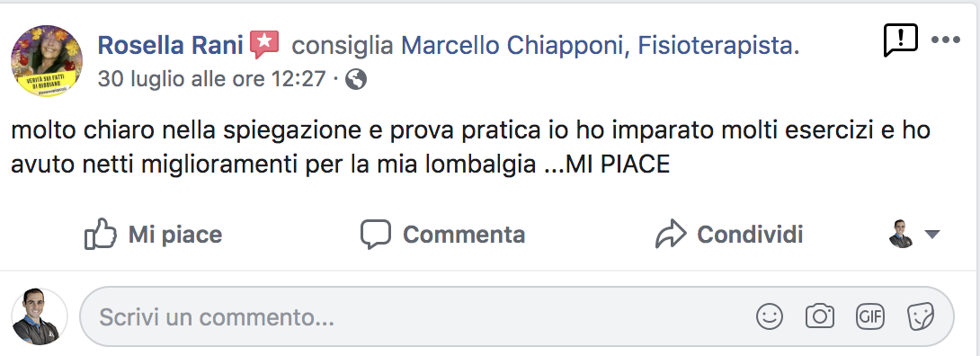Expand the comment-as profile dropdown arrow
980x356 pixels.
931,235
